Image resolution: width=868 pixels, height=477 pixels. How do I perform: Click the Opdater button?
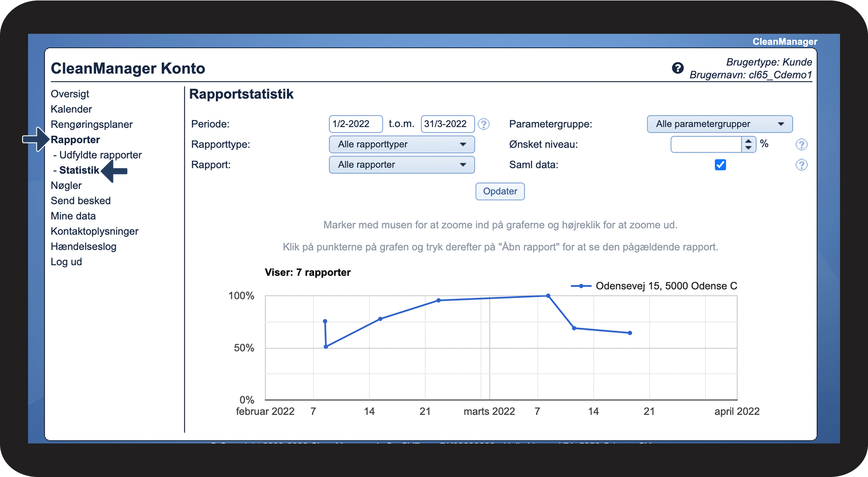500,192
